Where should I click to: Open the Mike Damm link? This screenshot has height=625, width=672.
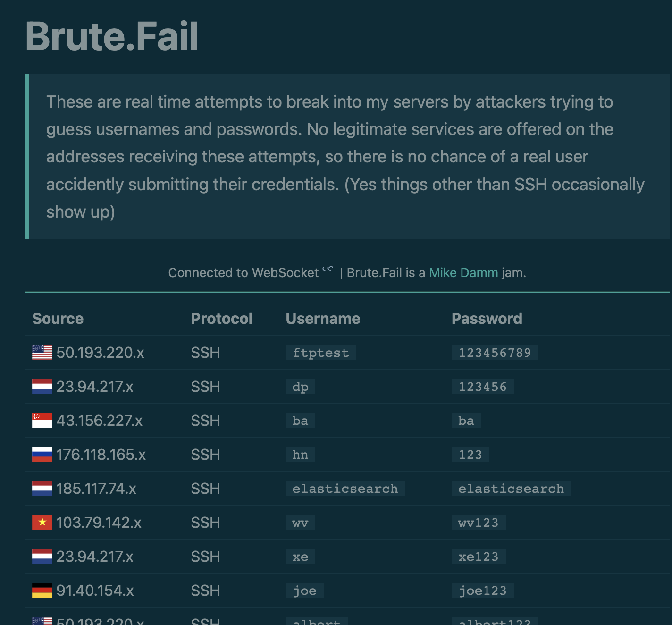pyautogui.click(x=463, y=273)
